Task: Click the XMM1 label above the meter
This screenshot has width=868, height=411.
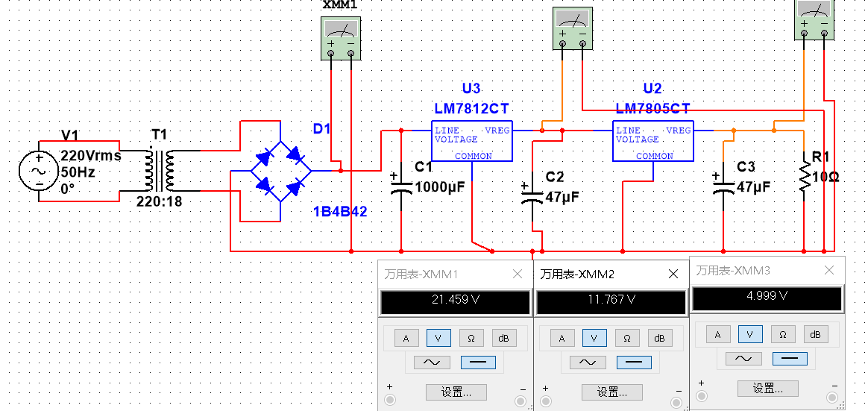Action: click(340, 5)
